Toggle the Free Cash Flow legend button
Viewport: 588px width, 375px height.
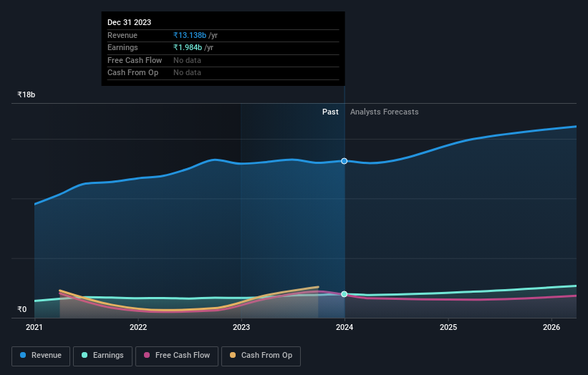coord(177,356)
